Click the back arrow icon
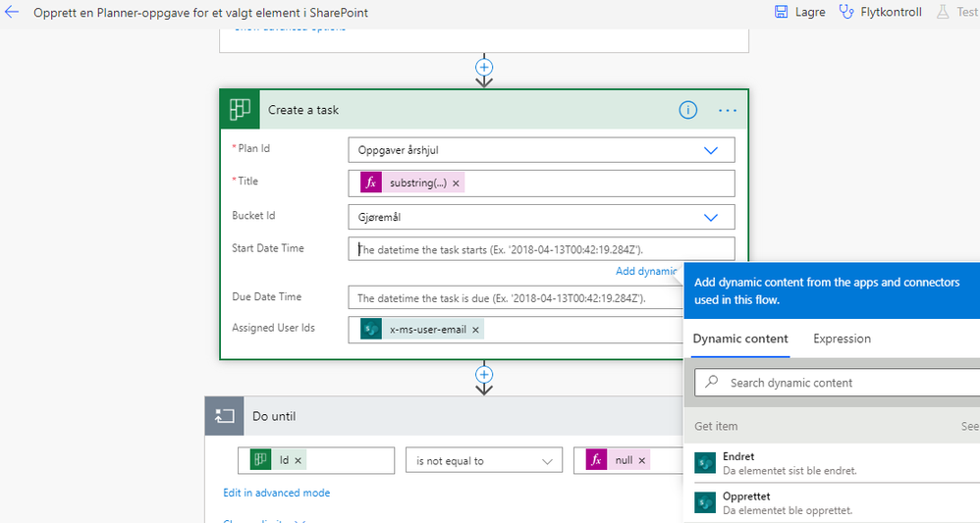980x523 pixels. (x=13, y=13)
